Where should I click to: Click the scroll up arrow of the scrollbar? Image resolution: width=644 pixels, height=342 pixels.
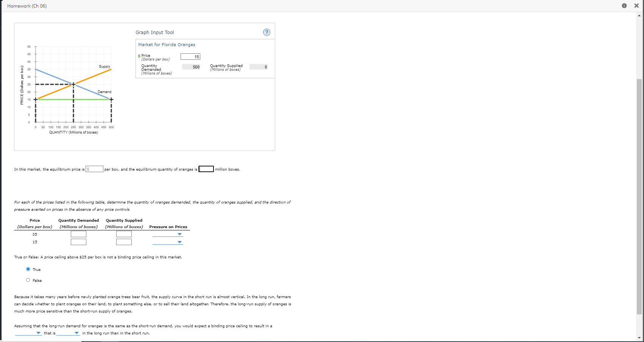(639, 16)
